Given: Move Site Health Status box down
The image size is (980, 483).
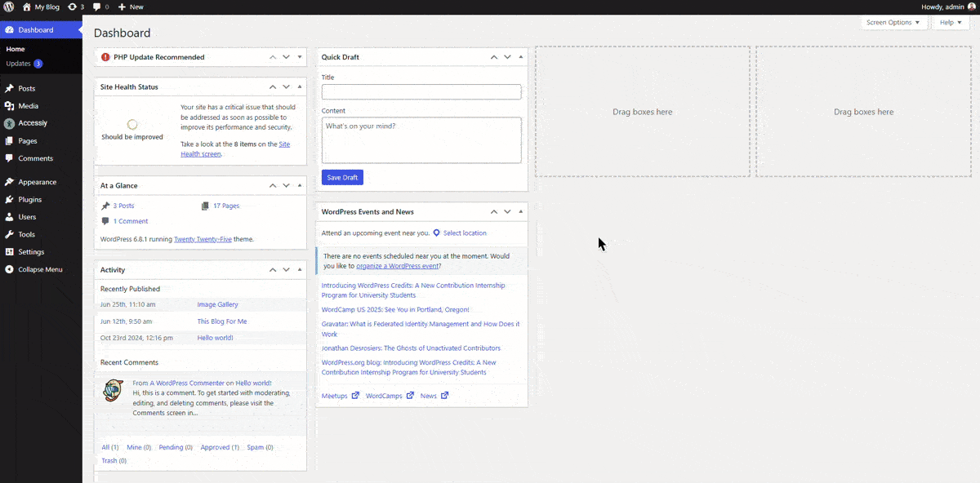Looking at the screenshot, I should [x=286, y=86].
